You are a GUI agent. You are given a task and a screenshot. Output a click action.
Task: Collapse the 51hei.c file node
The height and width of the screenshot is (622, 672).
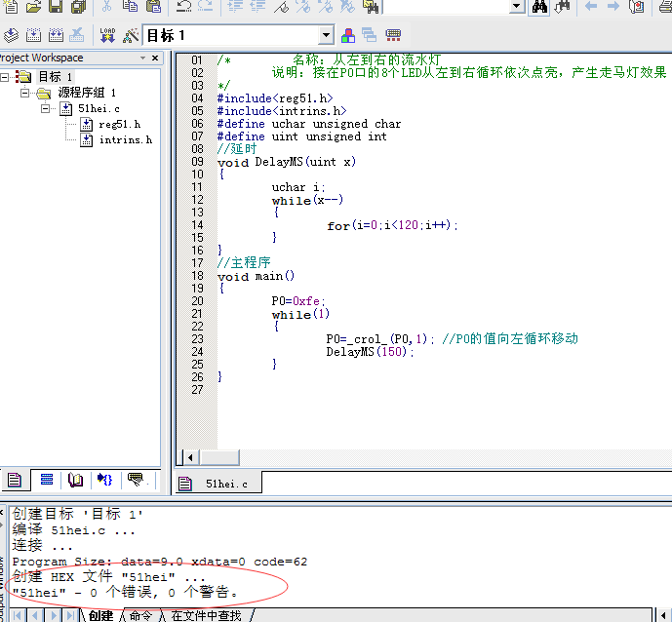(45, 108)
